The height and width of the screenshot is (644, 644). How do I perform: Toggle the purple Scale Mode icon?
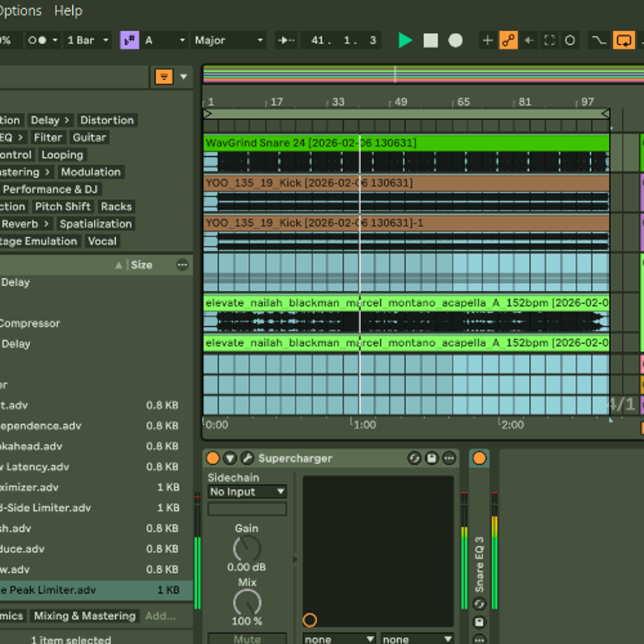(129, 40)
